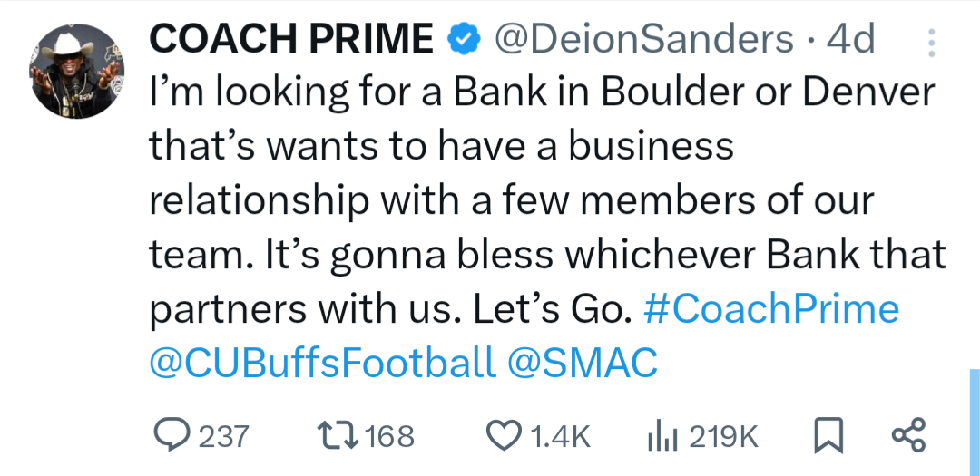Open the @SMAC mention

pyautogui.click(x=582, y=363)
